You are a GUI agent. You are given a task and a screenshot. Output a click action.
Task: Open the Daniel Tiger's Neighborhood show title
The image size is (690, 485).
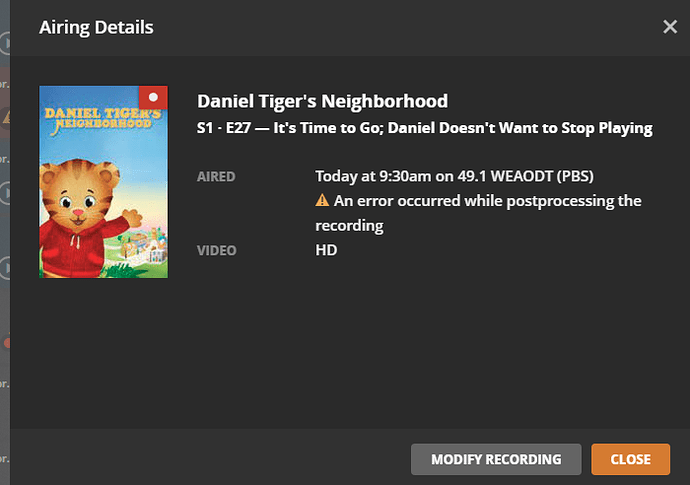[x=322, y=101]
